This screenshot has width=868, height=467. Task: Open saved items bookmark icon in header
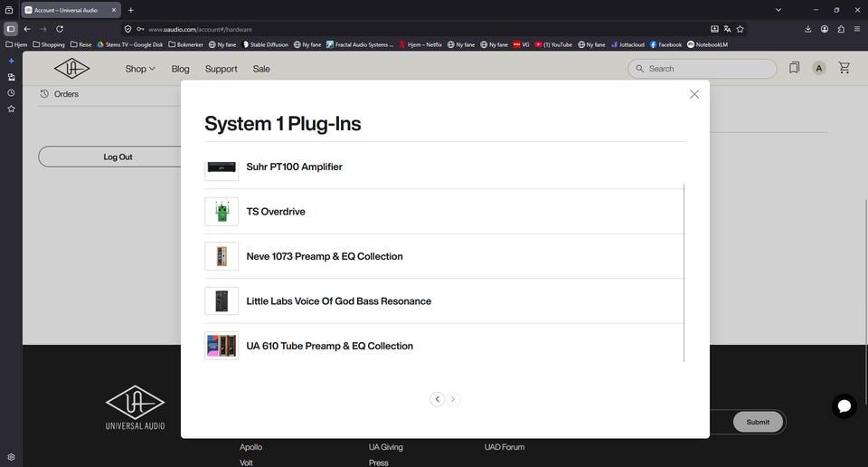tap(795, 68)
